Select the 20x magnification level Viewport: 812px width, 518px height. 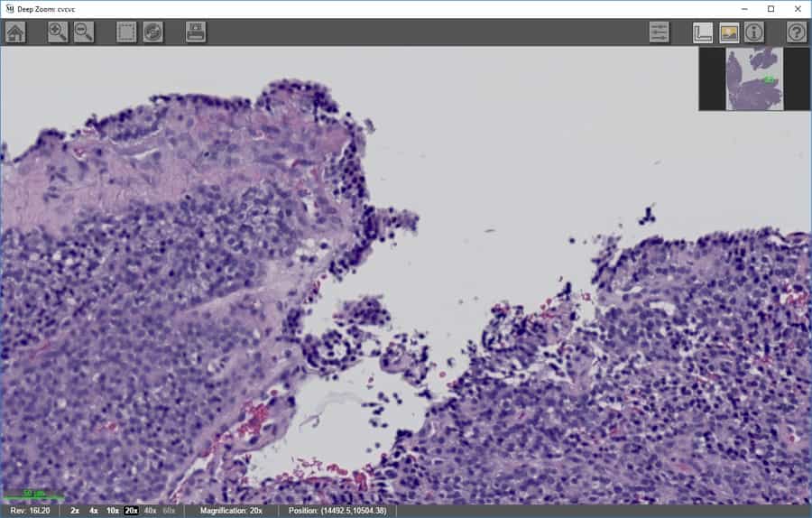click(x=132, y=511)
